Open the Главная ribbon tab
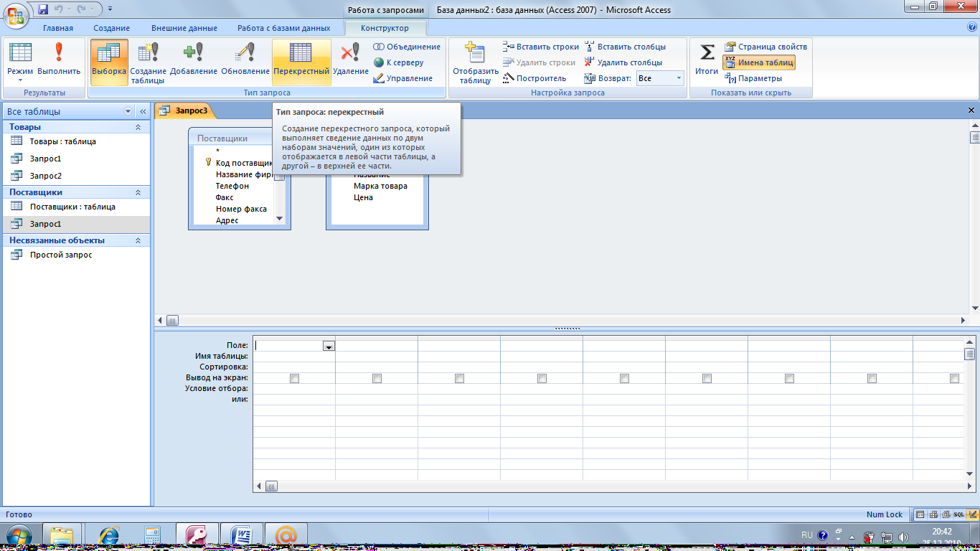 [58, 28]
